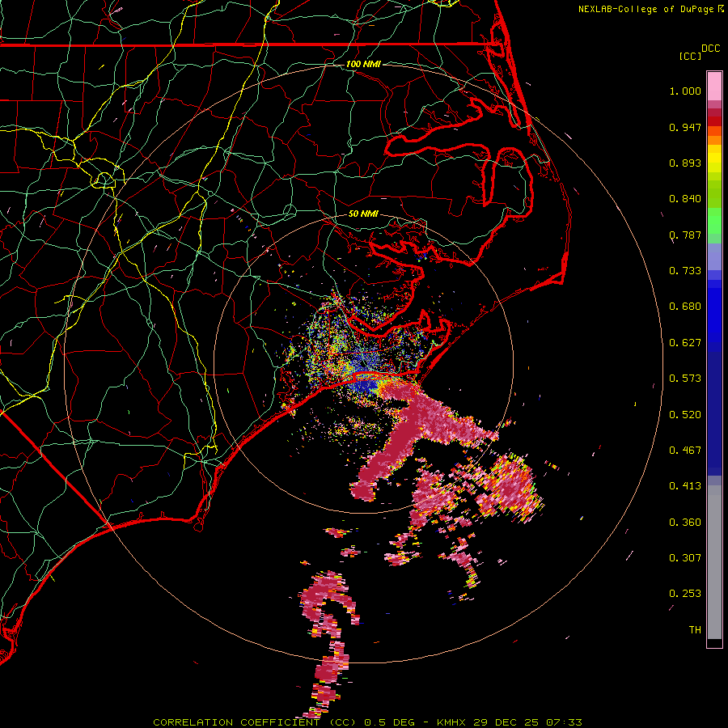Click the 1.000 value on the legend

pyautogui.click(x=685, y=91)
